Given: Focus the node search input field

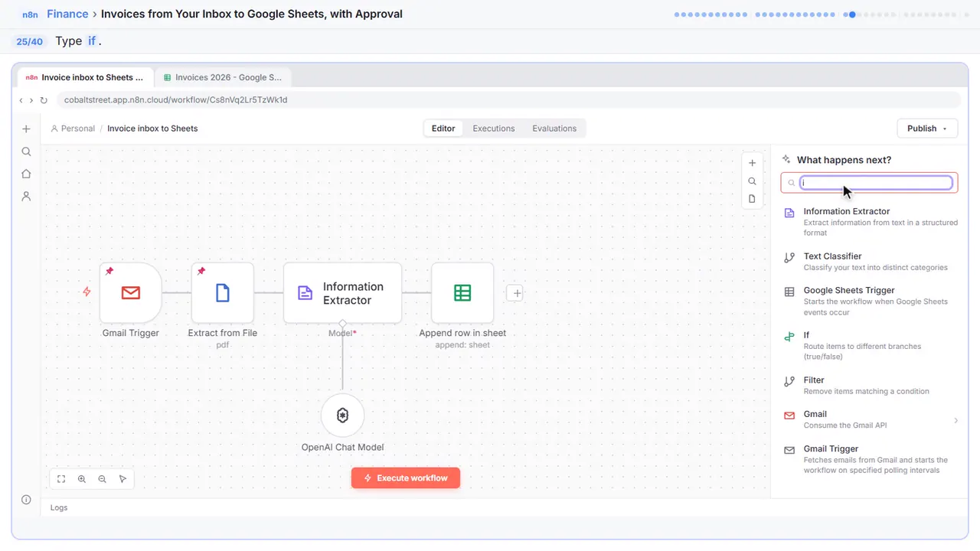Looking at the screenshot, I should coord(869,183).
